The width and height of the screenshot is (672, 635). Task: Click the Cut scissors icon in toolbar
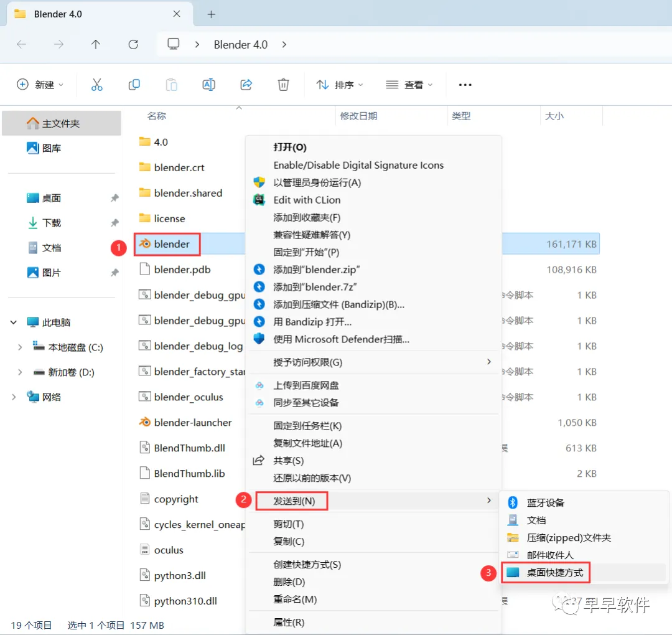click(97, 85)
